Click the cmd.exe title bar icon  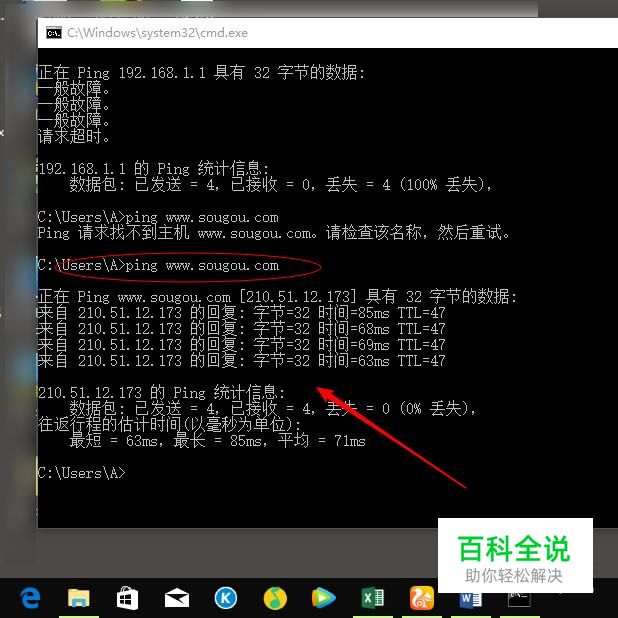click(54, 33)
